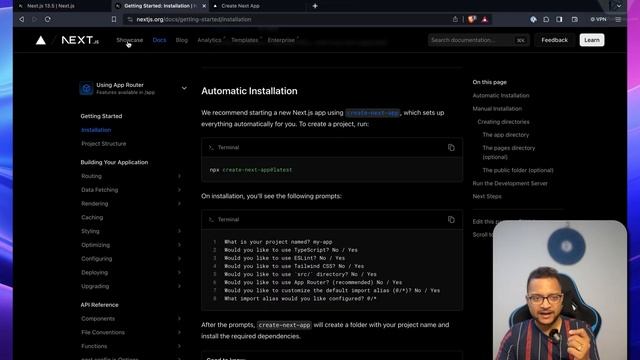Expand the Components section chevron
Screen dimensions: 640x360
tap(179, 318)
